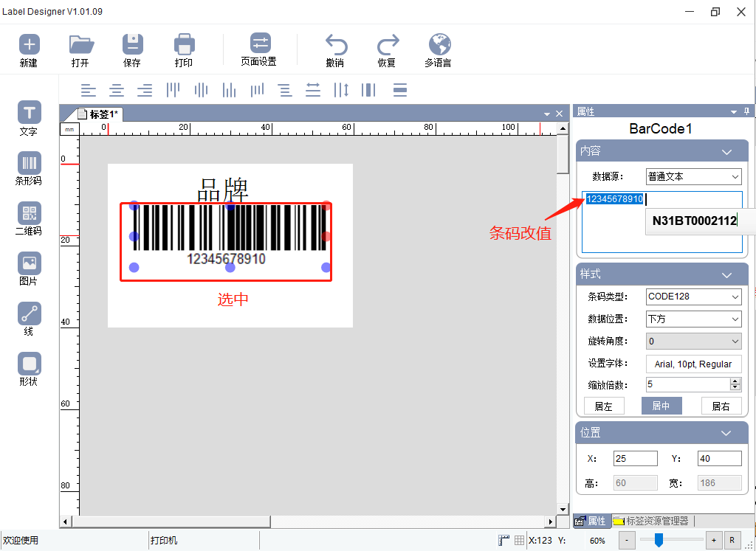The width and height of the screenshot is (756, 551).
Task: Click the barcode content text box
Action: pyautogui.click(x=662, y=222)
